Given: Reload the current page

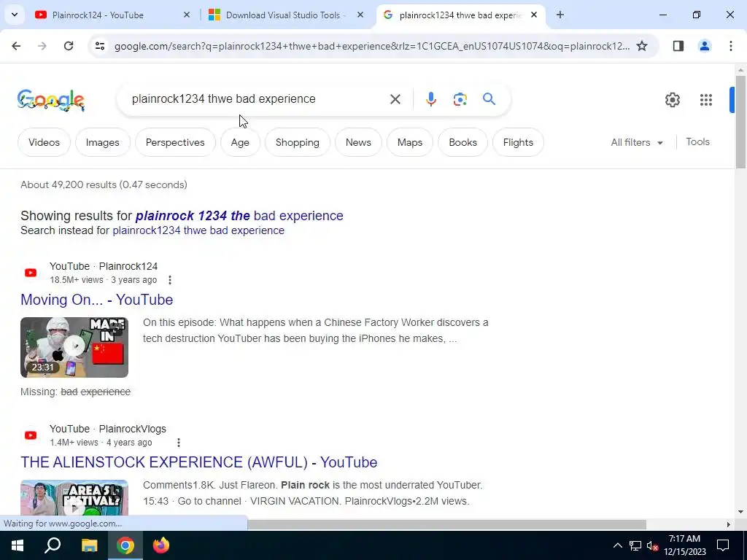Looking at the screenshot, I should (x=69, y=46).
